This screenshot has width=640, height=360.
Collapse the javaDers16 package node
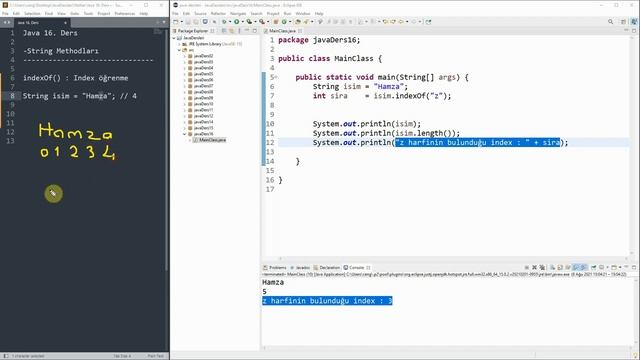click(x=184, y=134)
